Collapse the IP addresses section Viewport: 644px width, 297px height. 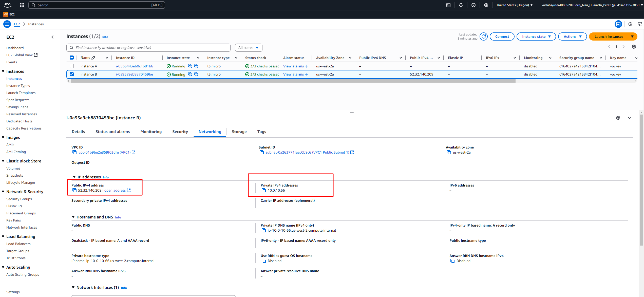pyautogui.click(x=74, y=177)
